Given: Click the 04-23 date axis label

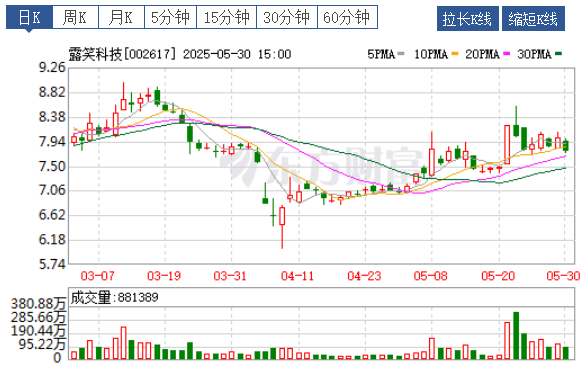Looking at the screenshot, I should coord(364,276).
